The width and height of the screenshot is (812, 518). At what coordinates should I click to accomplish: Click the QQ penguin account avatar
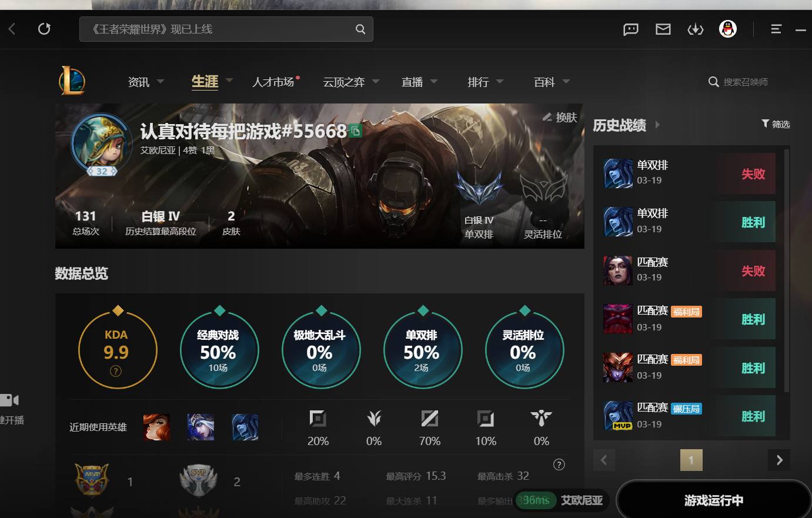(727, 29)
